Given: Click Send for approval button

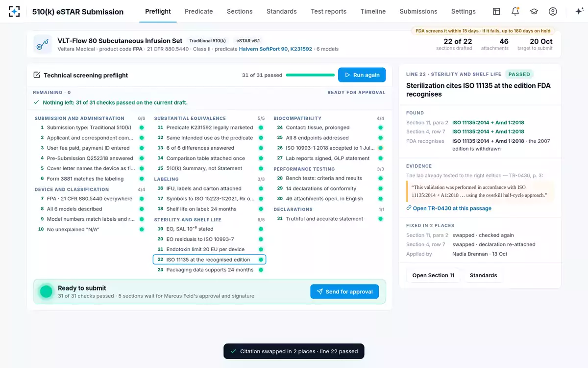Looking at the screenshot, I should point(344,291).
